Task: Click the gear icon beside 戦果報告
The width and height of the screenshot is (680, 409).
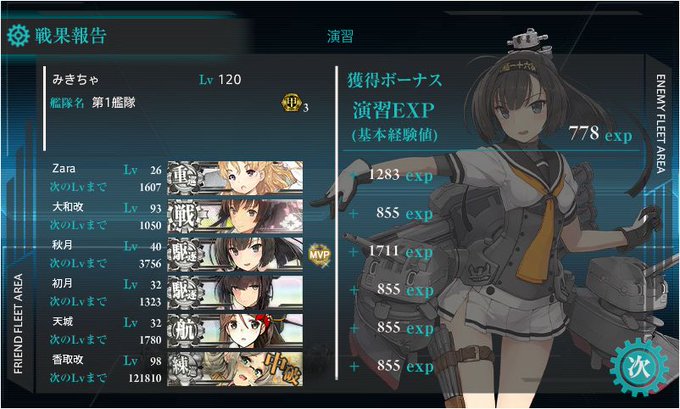Action: coord(18,36)
